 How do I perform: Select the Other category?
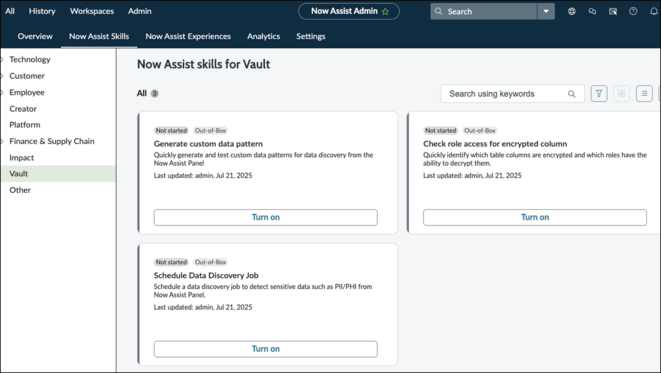(20, 190)
